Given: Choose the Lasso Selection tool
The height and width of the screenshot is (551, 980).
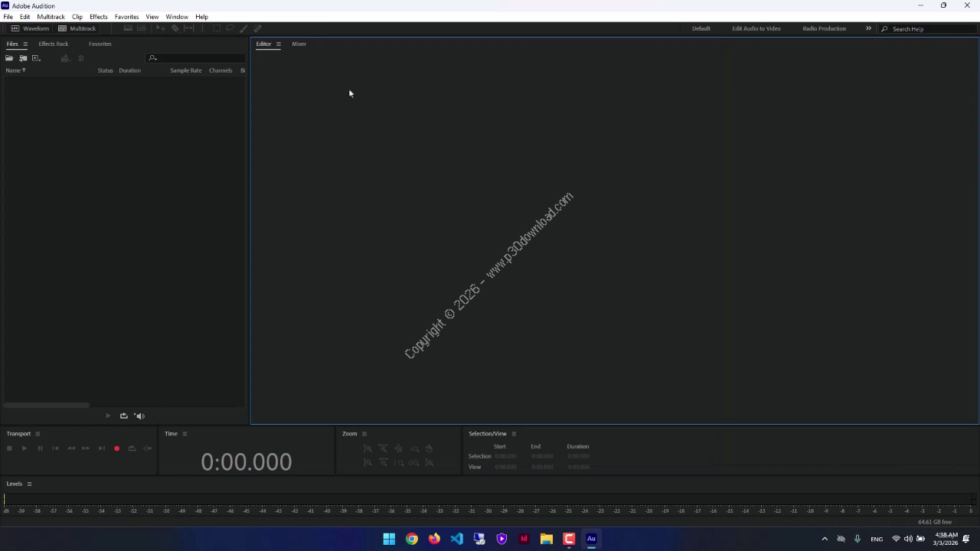Looking at the screenshot, I should (x=230, y=28).
